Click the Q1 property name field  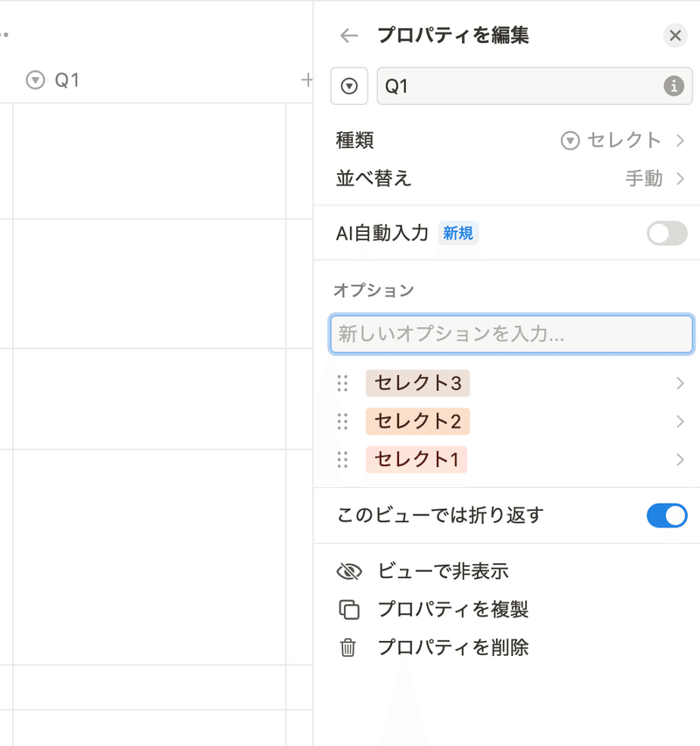[x=535, y=86]
